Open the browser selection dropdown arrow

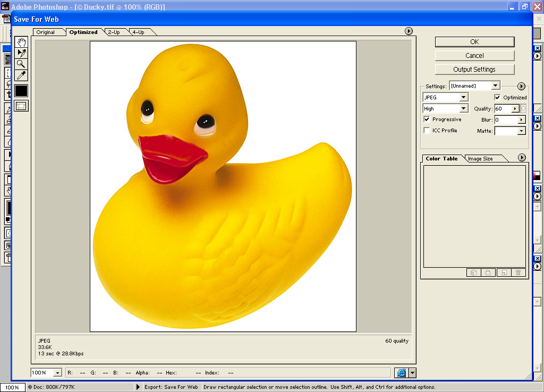pyautogui.click(x=412, y=373)
